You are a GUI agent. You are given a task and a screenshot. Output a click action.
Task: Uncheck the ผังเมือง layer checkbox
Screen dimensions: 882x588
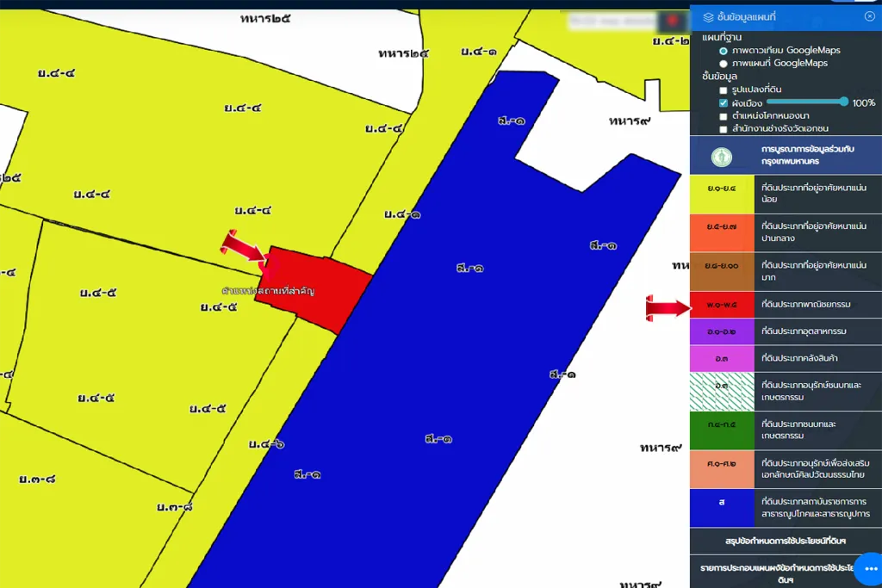724,102
